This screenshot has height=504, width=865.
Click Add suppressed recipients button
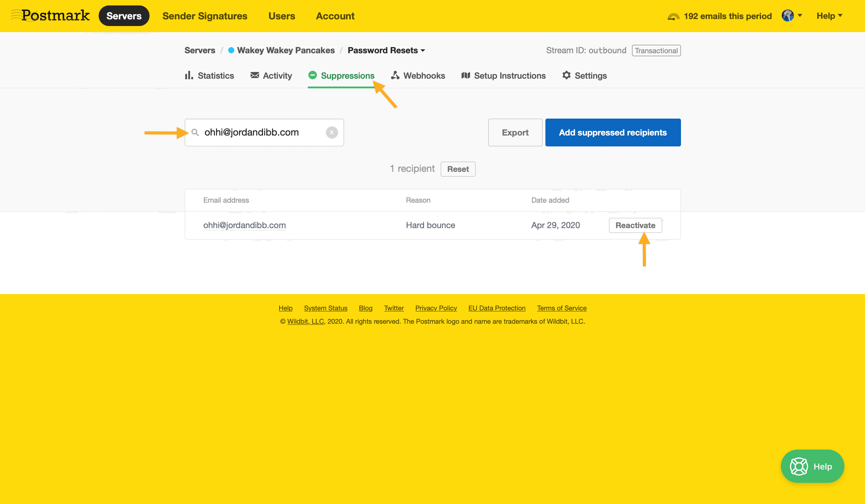tap(613, 133)
